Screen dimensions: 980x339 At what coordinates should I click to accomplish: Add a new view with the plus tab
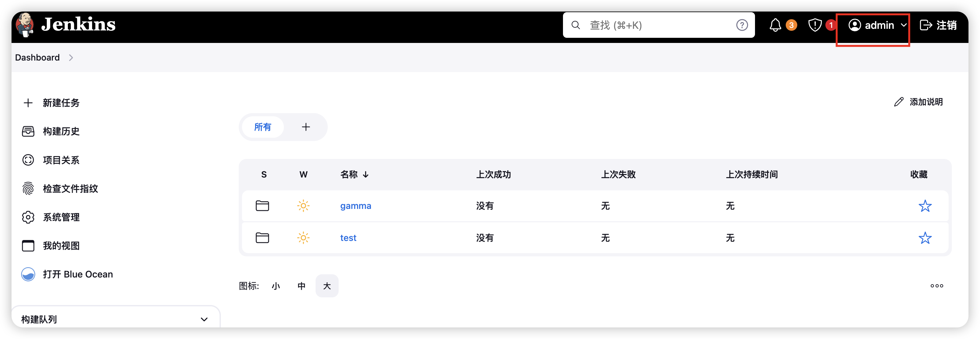click(305, 127)
